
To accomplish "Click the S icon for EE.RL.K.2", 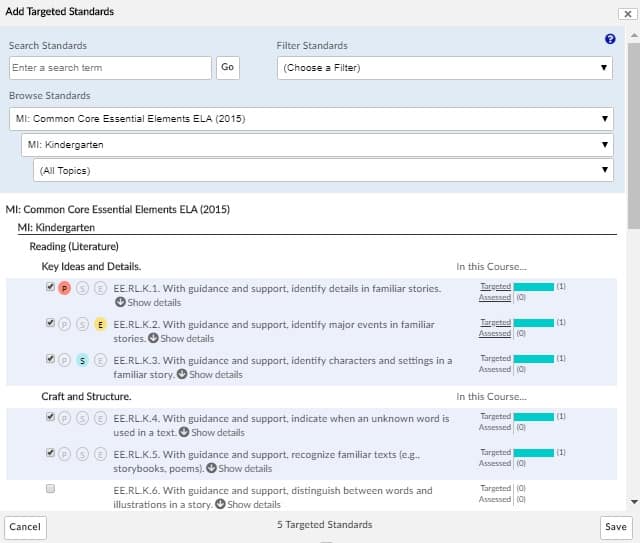I will pos(82,324).
